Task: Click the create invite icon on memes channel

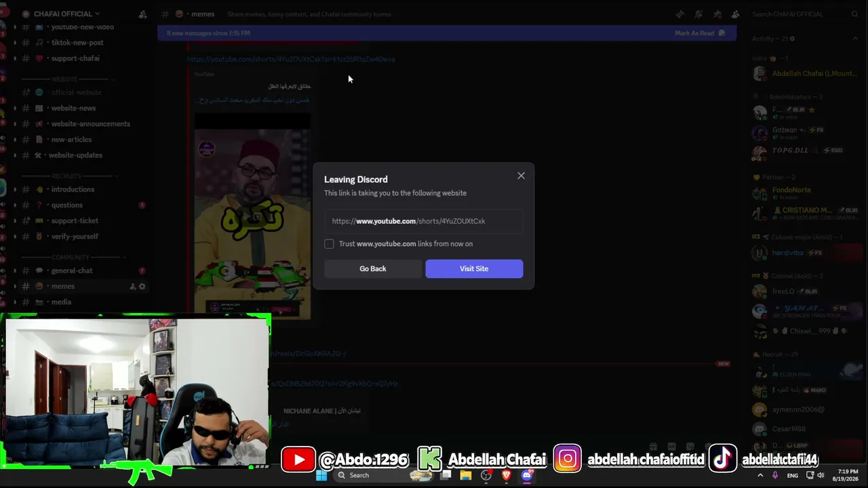Action: pos(133,287)
